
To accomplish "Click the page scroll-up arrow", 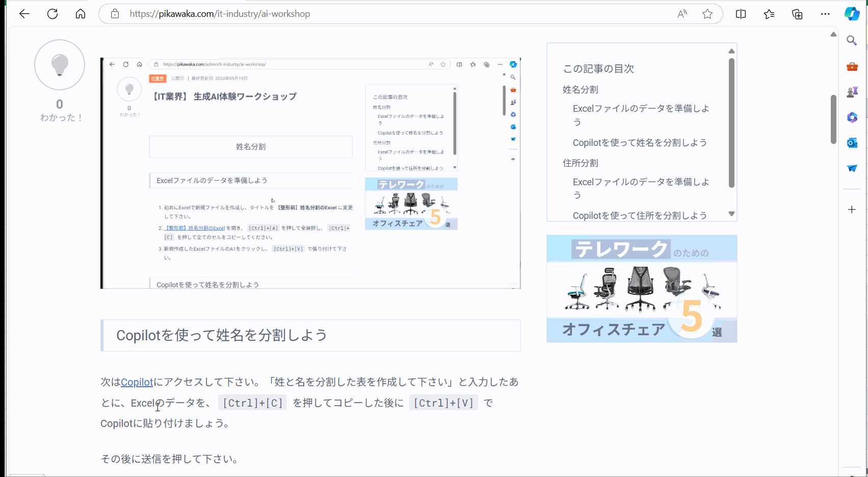I will (833, 34).
